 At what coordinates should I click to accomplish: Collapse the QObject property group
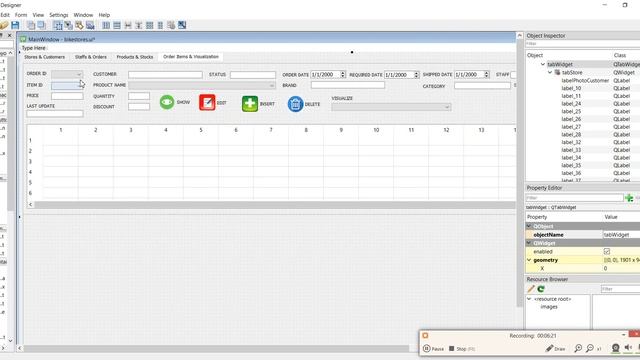[529, 226]
